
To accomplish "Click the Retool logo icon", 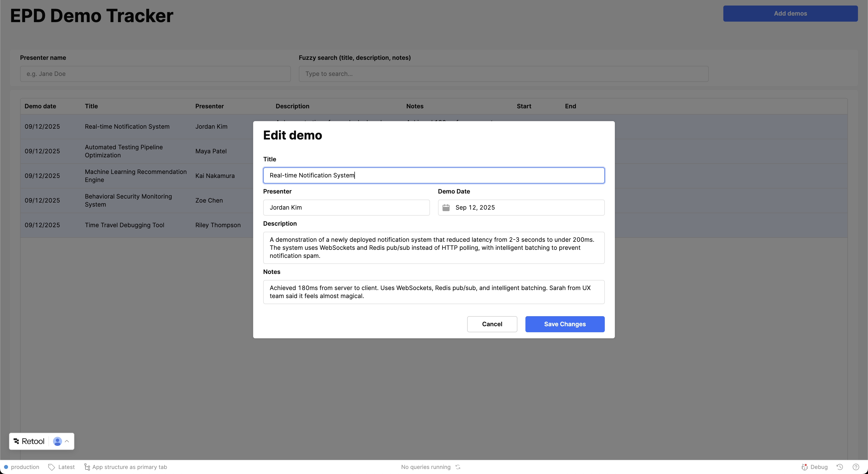I will click(x=16, y=441).
